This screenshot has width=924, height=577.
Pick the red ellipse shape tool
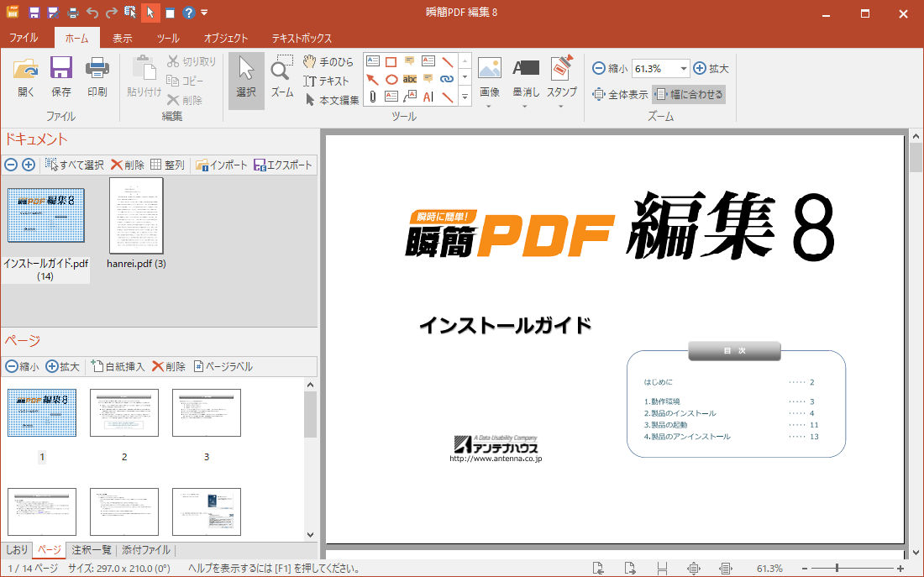pyautogui.click(x=391, y=79)
